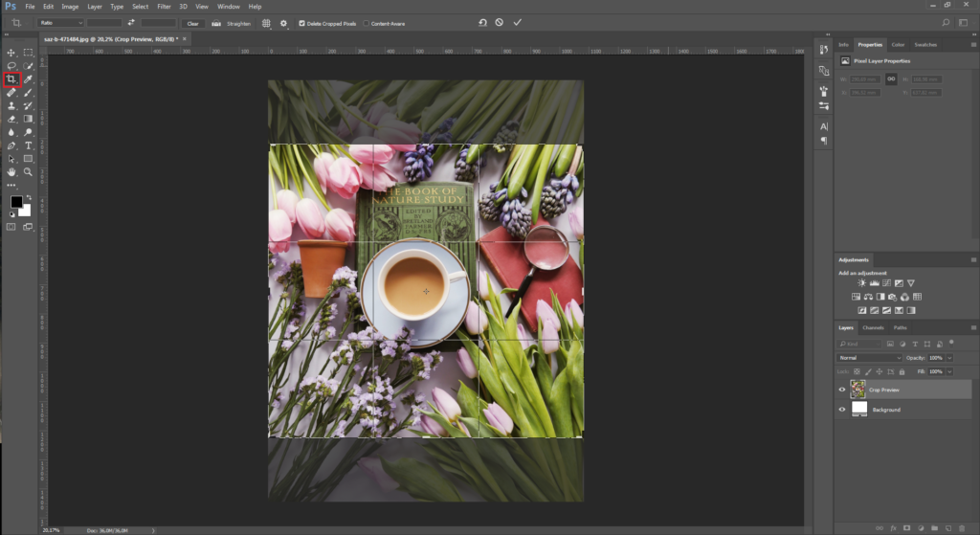Choose the Hand tool
The image size is (980, 535).
pos(11,172)
